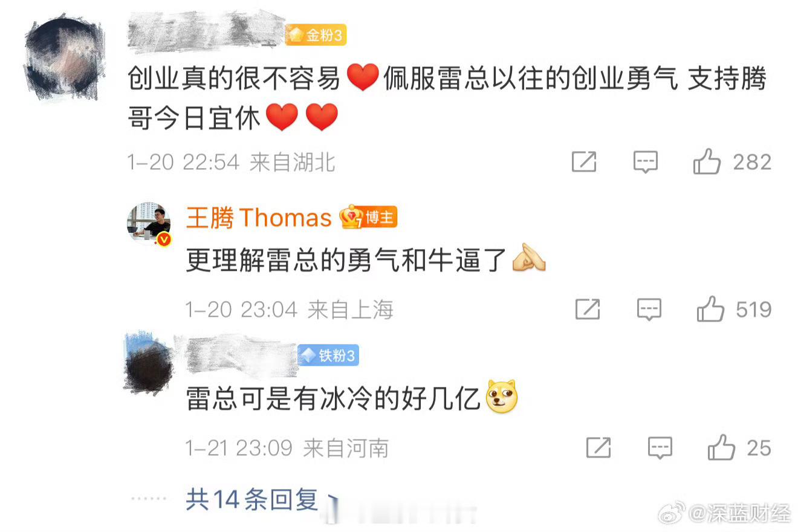This screenshot has width=798, height=532.
Task: Tap the 金粉3 fan badge
Action: [315, 36]
